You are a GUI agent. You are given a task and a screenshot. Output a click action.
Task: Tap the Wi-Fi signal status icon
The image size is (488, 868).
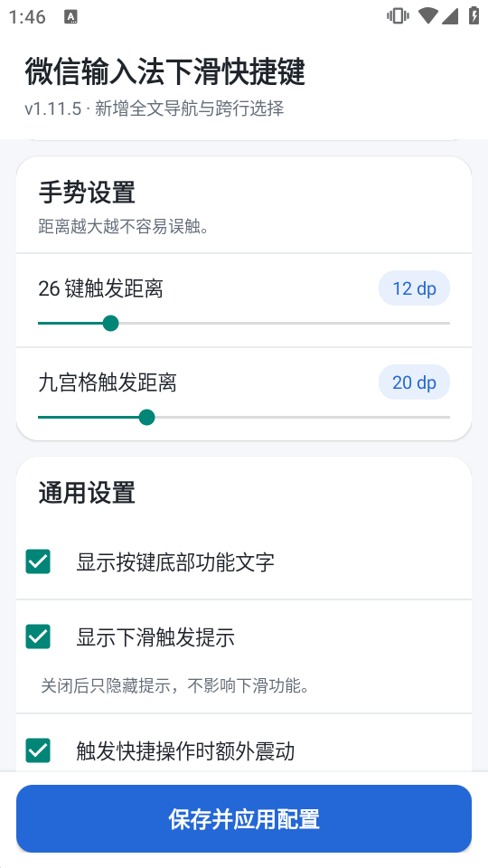click(x=428, y=16)
